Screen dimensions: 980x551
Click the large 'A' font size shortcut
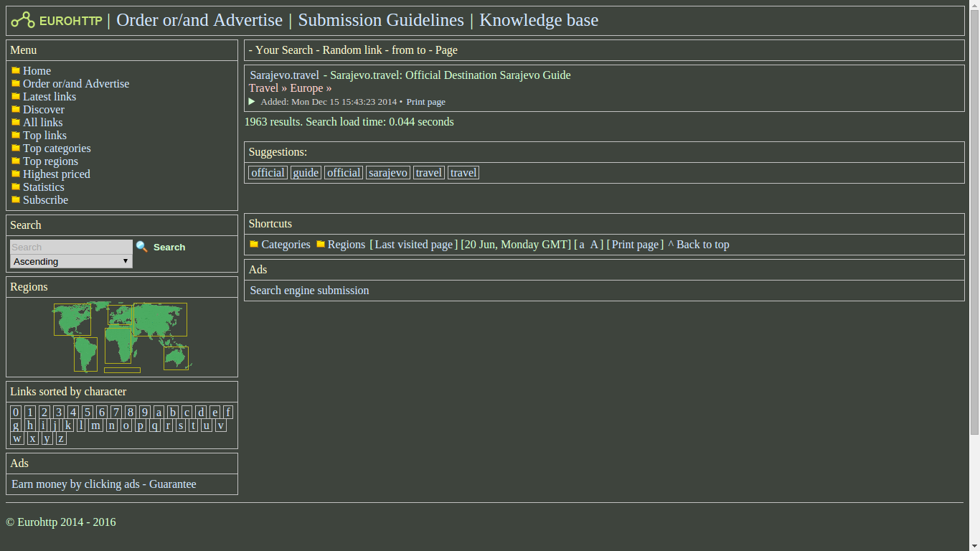pos(594,244)
